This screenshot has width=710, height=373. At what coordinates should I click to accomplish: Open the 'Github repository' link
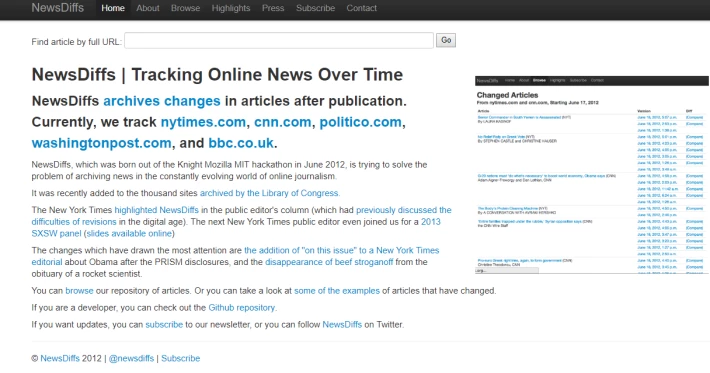[241, 308]
